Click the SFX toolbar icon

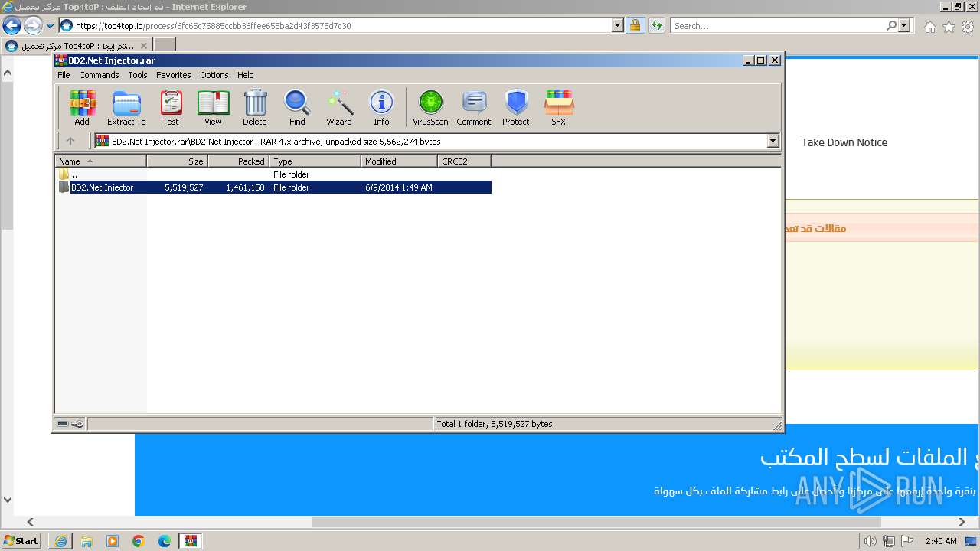click(559, 107)
